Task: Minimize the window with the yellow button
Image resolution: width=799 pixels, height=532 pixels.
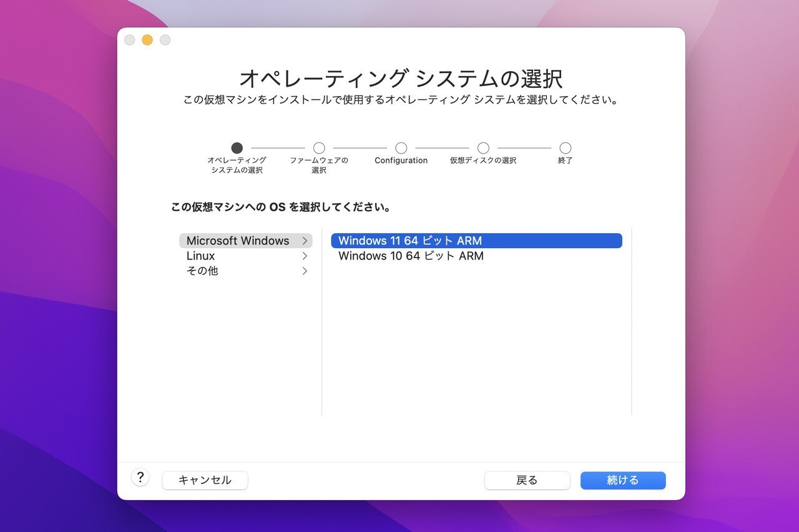Action: [147, 40]
